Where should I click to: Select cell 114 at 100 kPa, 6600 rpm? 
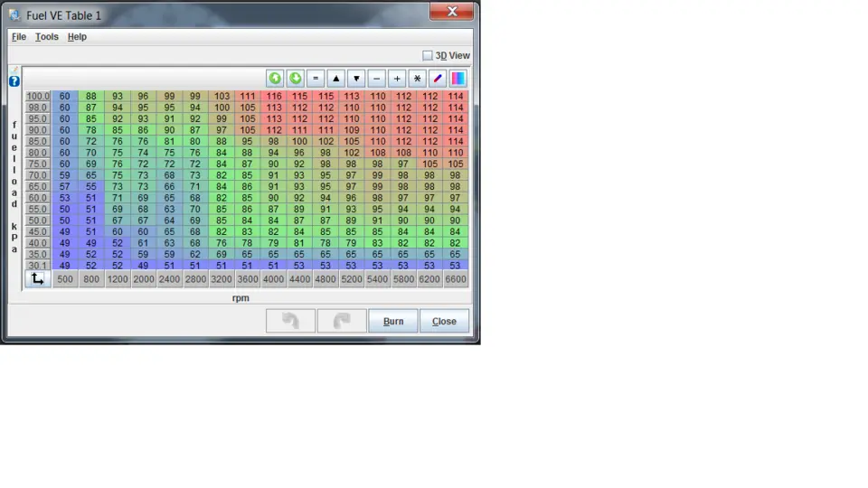click(x=456, y=97)
